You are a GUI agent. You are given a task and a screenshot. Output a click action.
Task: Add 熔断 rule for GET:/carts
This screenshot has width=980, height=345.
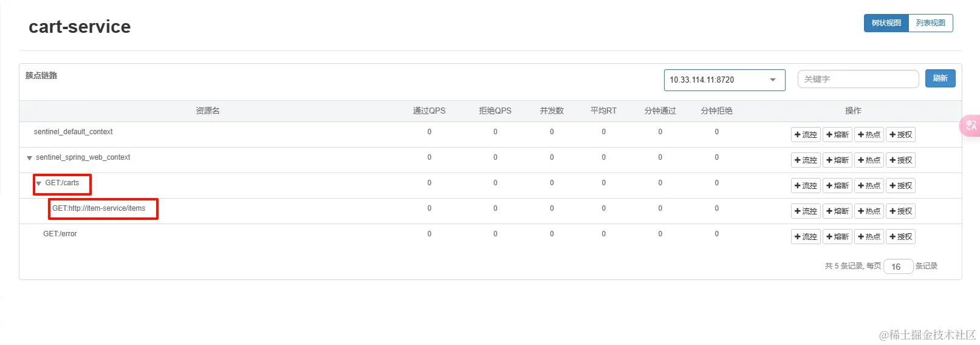(837, 186)
